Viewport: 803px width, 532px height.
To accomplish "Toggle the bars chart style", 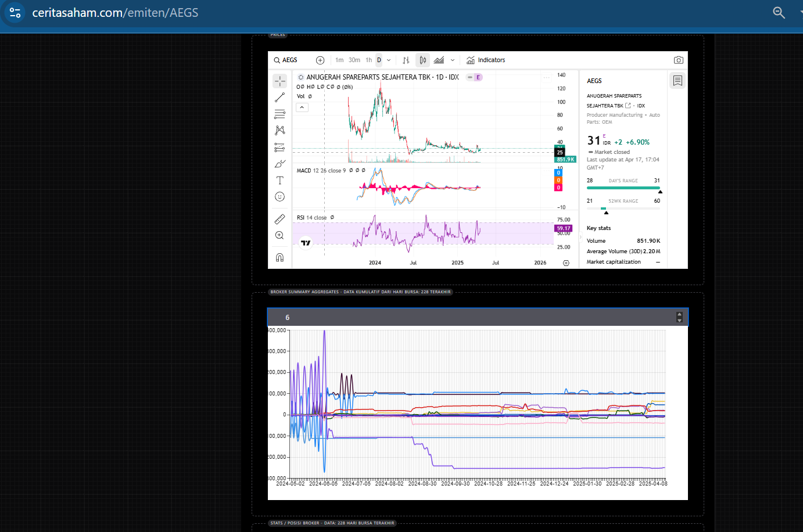I will (x=406, y=60).
